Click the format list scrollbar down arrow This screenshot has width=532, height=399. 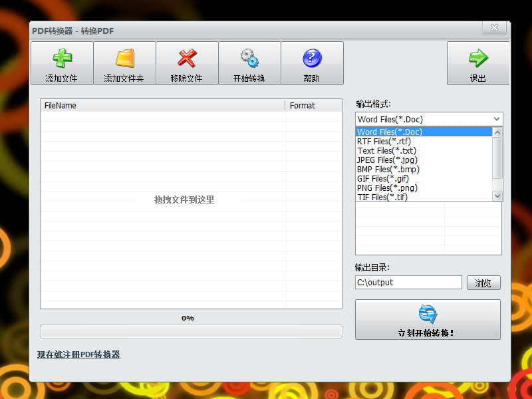[497, 196]
